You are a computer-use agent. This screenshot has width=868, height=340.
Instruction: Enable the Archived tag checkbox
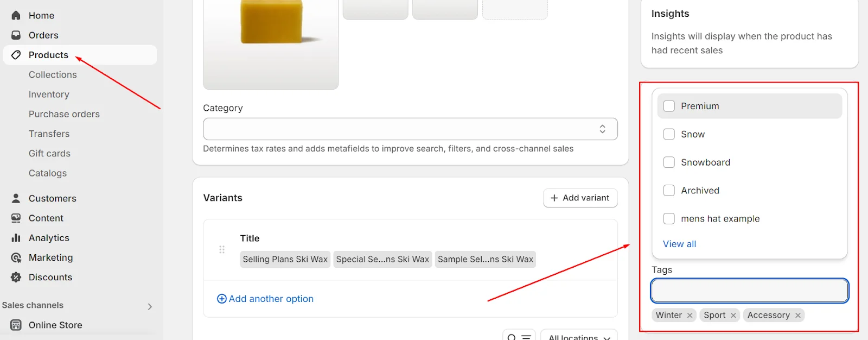(x=669, y=191)
